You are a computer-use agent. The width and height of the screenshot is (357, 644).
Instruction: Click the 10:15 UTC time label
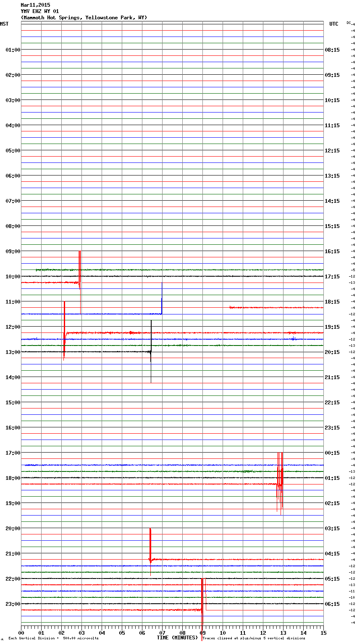[332, 100]
